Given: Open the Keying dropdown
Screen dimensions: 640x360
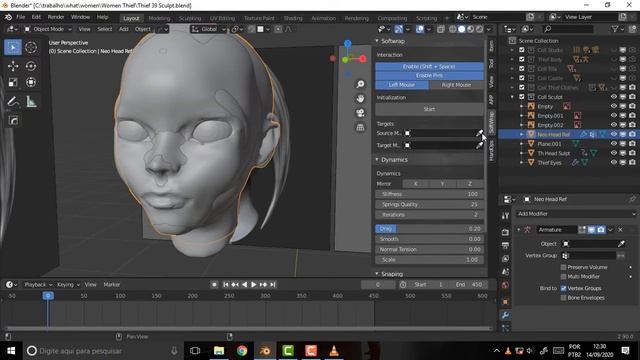Looking at the screenshot, I should pyautogui.click(x=68, y=284).
